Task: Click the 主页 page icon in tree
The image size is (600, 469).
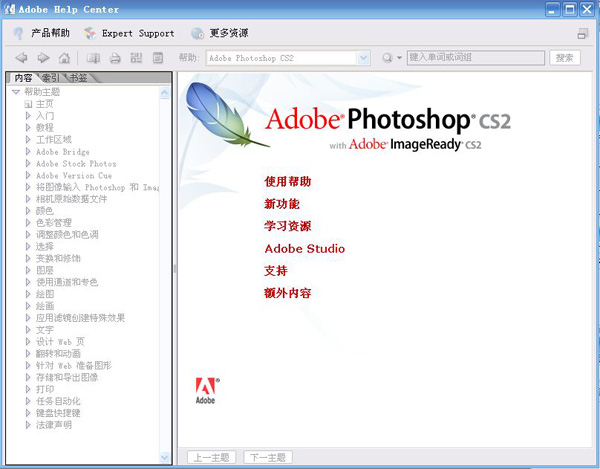Action: pos(28,104)
